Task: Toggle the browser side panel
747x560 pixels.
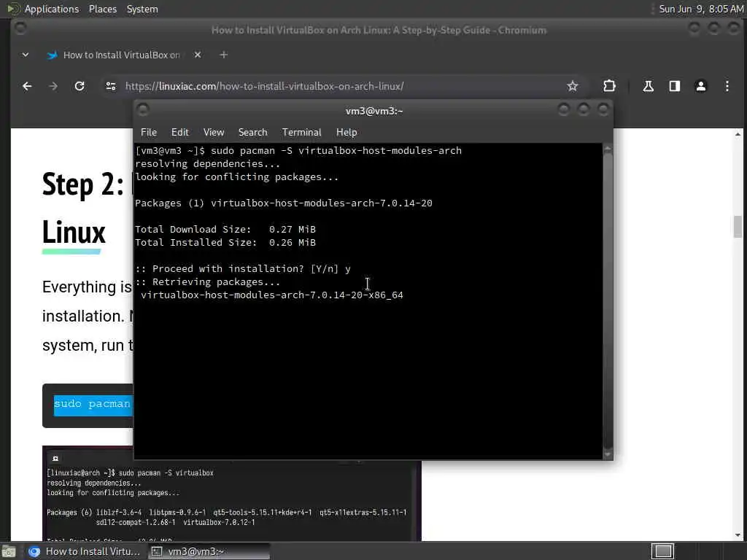Action: pos(675,86)
